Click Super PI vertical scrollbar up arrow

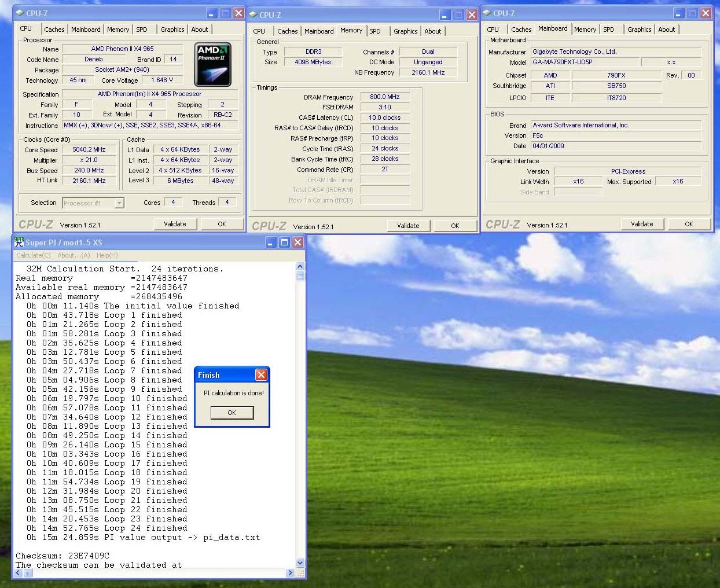point(300,267)
